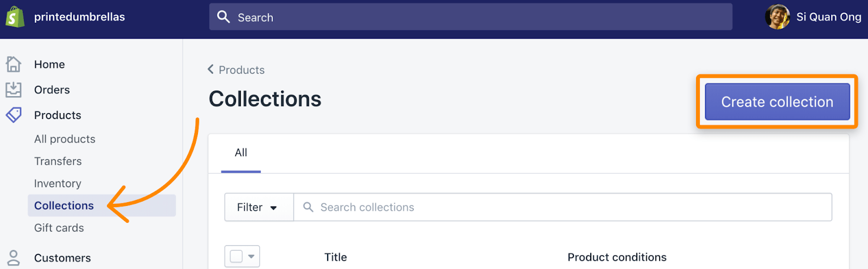The width and height of the screenshot is (868, 269).
Task: Click the Si Quan Ong profile avatar
Action: click(x=777, y=17)
